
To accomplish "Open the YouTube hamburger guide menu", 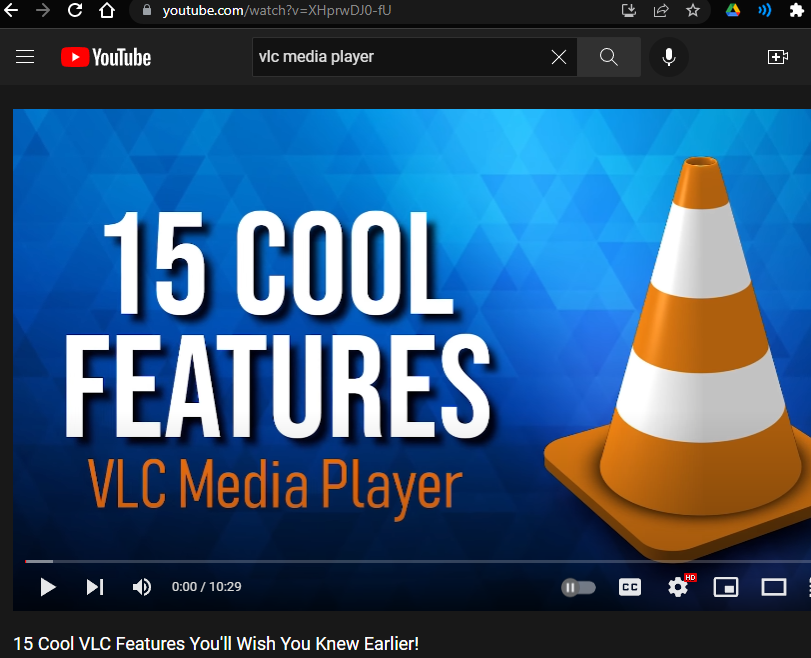I will point(25,57).
